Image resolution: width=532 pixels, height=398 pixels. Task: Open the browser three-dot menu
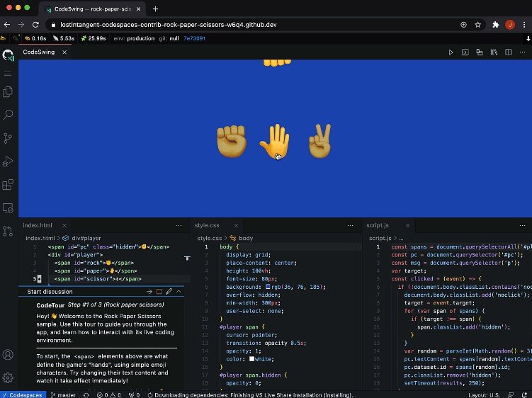524,25
